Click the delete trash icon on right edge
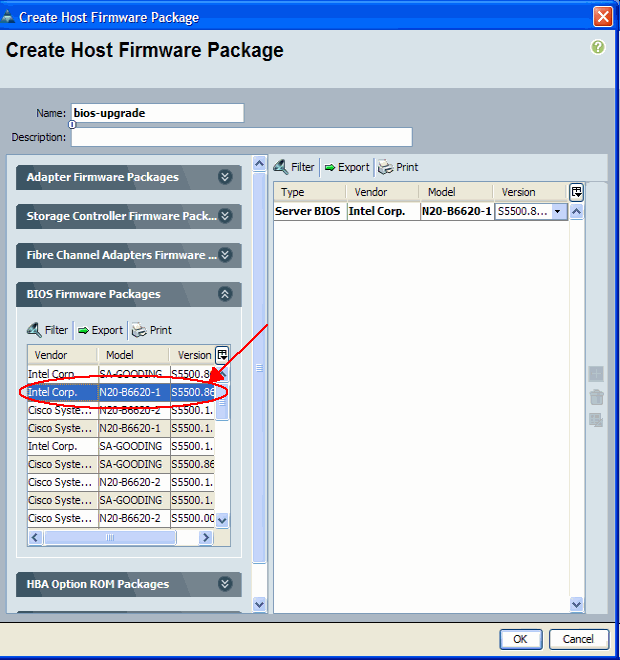620x660 pixels. (x=596, y=397)
